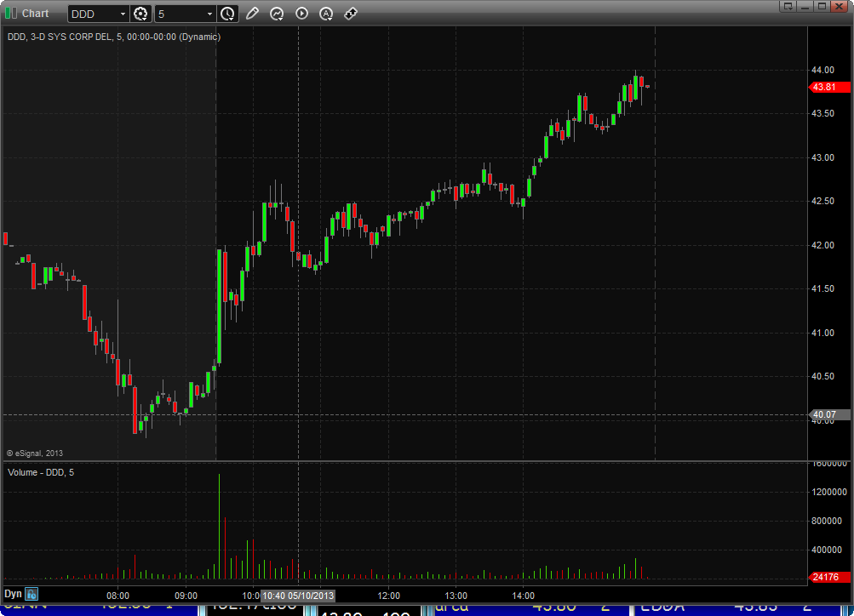Select the pencil drawing tool

click(252, 14)
